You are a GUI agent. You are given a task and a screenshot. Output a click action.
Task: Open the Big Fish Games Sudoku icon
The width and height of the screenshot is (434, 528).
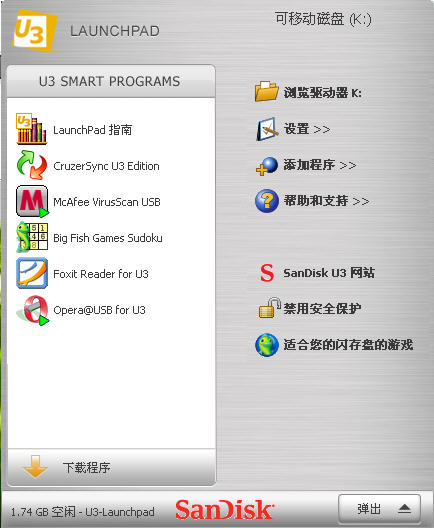(x=32, y=237)
